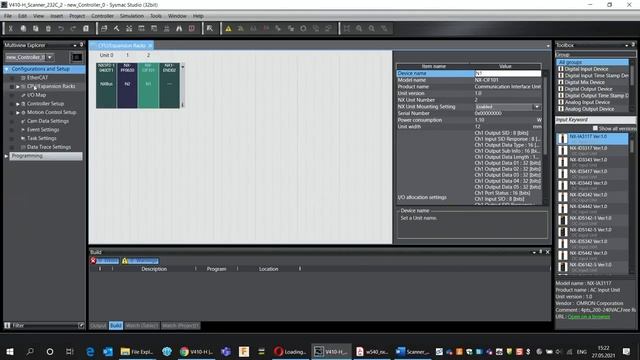This screenshot has width=640, height=360.
Task: Open the NX Unit Mounting Setting dropdown
Action: coord(537,107)
